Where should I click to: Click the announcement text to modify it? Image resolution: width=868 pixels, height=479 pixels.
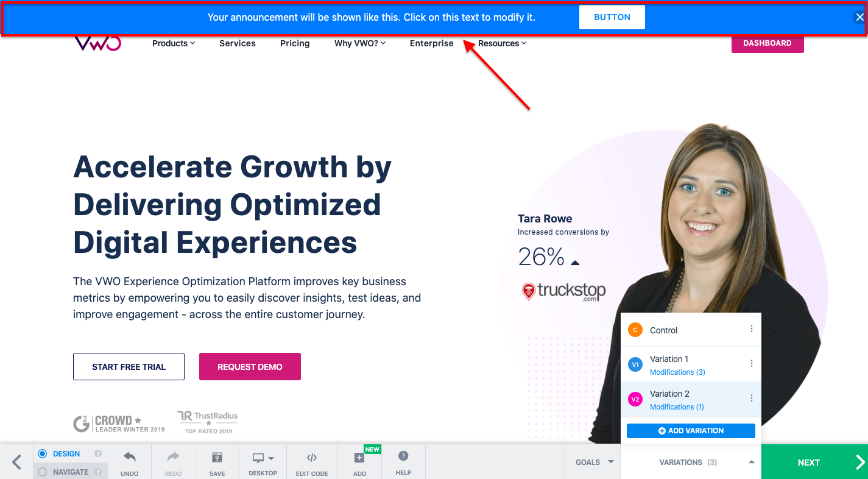coord(371,17)
